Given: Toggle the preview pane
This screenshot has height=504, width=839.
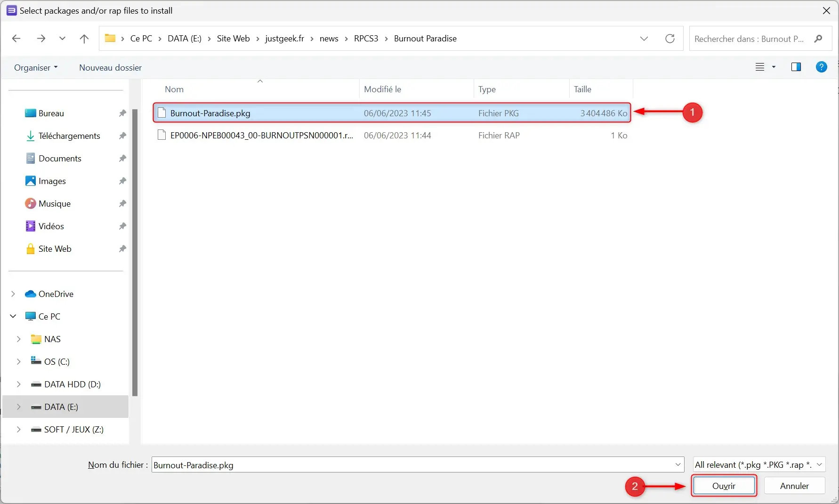Looking at the screenshot, I should pos(796,67).
